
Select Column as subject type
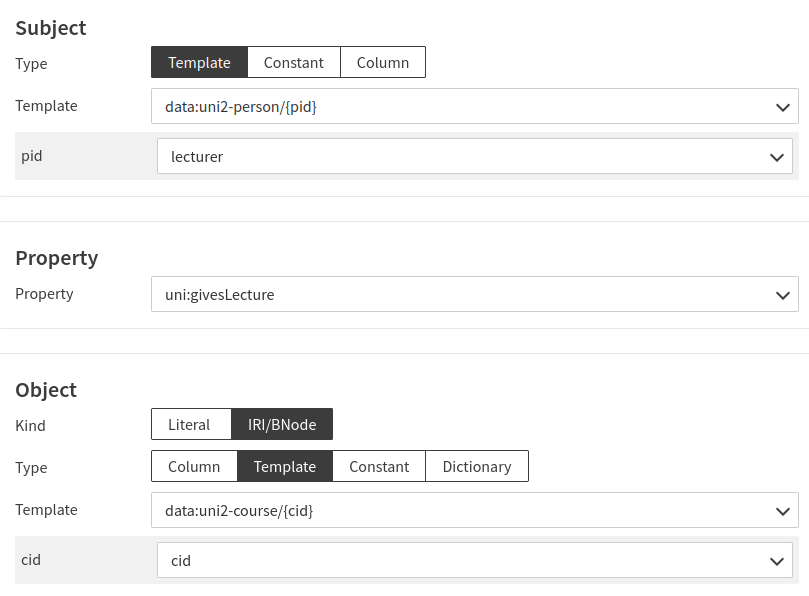pos(382,62)
